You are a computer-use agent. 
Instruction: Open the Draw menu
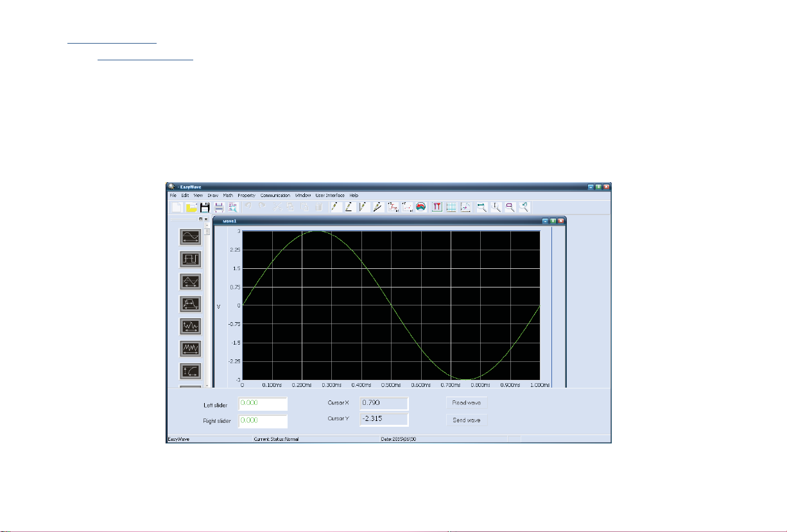pos(213,195)
